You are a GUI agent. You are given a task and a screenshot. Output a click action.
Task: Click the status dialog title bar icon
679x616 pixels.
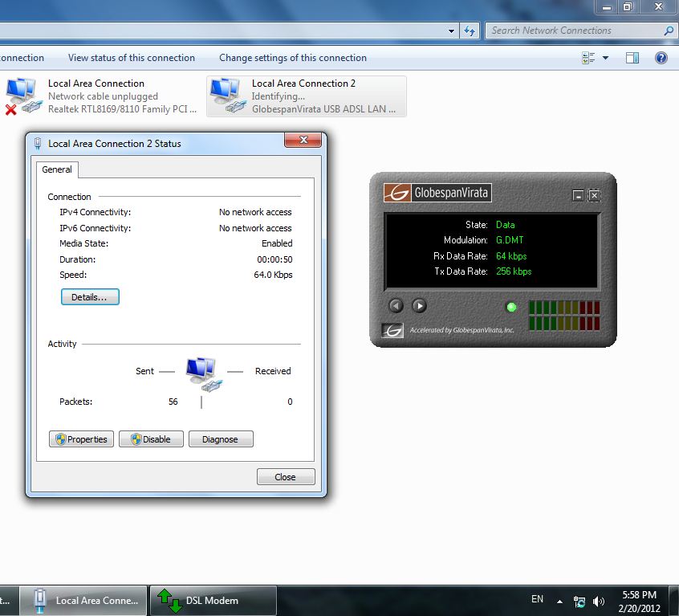click(x=38, y=144)
